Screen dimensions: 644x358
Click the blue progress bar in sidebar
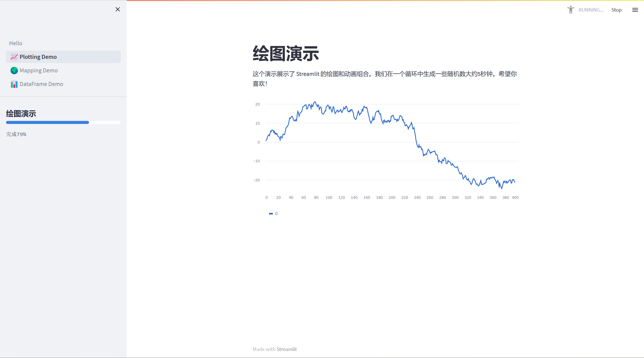[x=48, y=122]
